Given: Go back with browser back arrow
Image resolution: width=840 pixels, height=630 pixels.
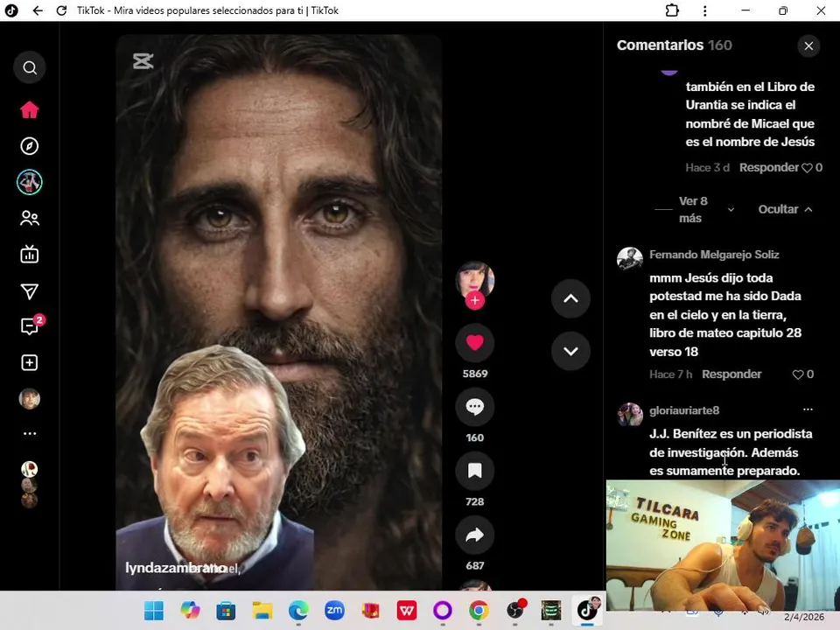Looking at the screenshot, I should [38, 10].
